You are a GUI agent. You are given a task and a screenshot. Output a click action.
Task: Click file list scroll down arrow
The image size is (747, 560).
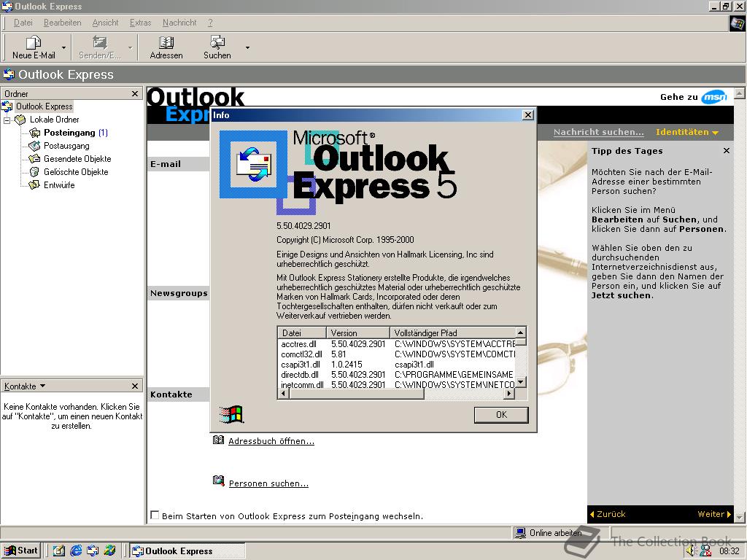coord(521,382)
